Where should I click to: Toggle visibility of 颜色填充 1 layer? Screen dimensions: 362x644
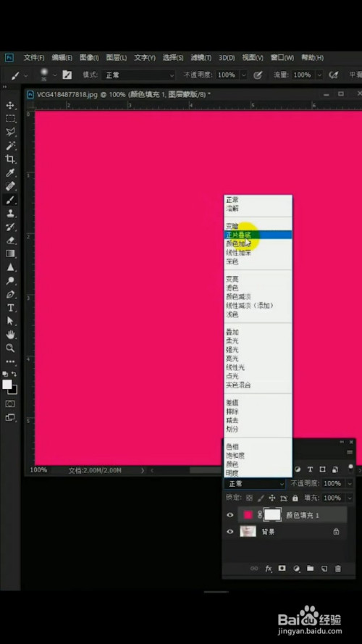pos(230,515)
